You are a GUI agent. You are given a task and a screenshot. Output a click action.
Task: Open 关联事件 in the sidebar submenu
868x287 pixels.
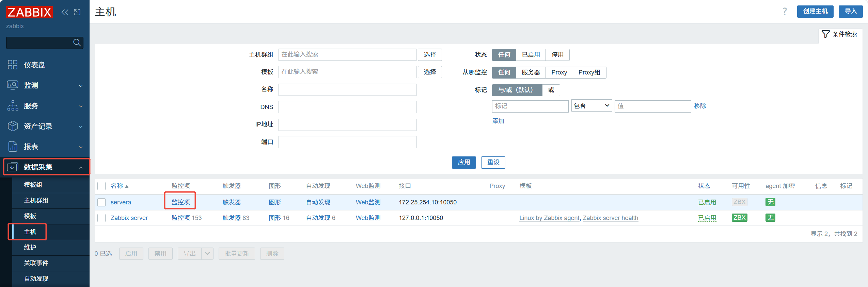click(36, 263)
